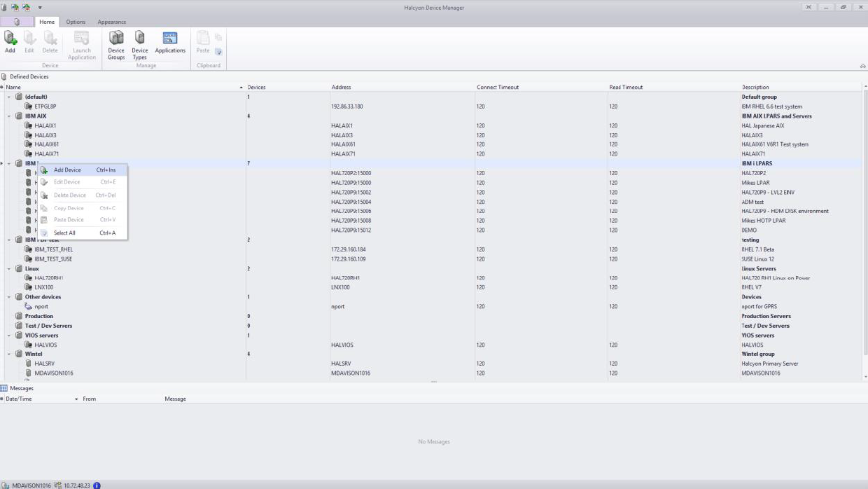Screen dimensions: 868x489
Task: Choose Add Device from context menu
Action: pos(67,170)
